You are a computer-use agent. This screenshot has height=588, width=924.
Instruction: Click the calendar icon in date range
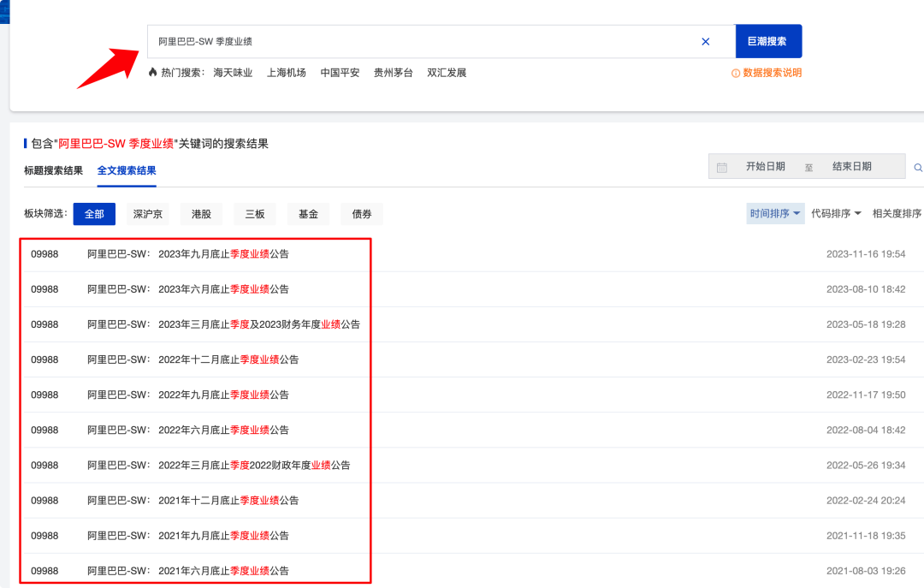[x=722, y=168]
